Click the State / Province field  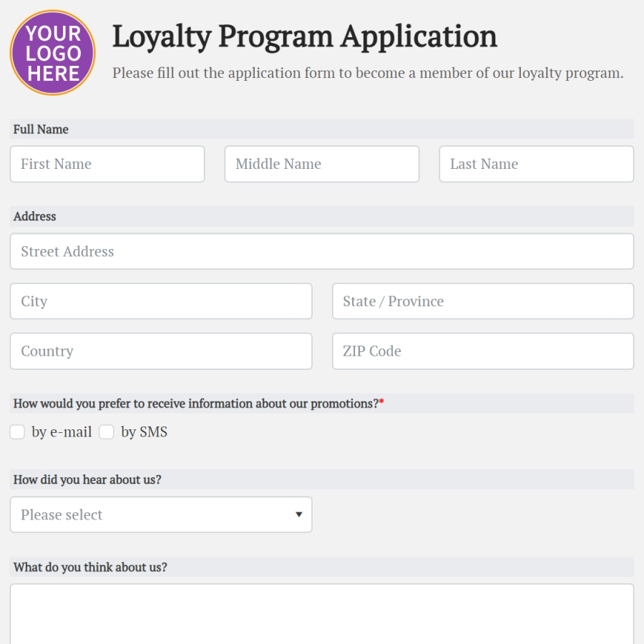tap(483, 301)
